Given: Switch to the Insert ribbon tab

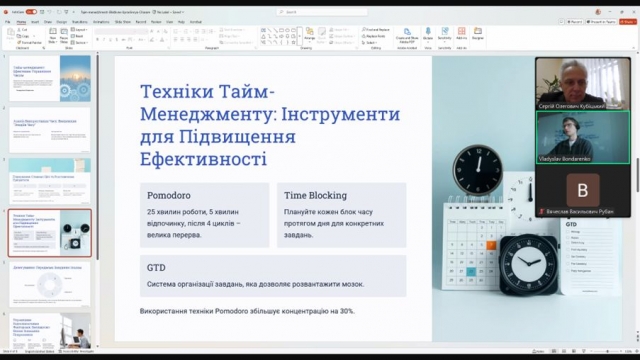Looking at the screenshot, I should tap(35, 22).
